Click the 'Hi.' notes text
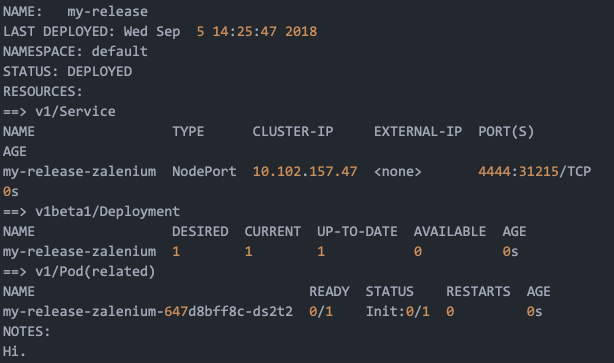 [x=14, y=351]
